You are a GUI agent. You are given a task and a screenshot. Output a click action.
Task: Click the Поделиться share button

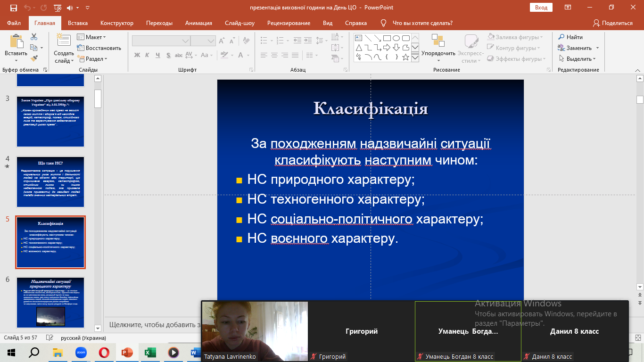point(613,23)
